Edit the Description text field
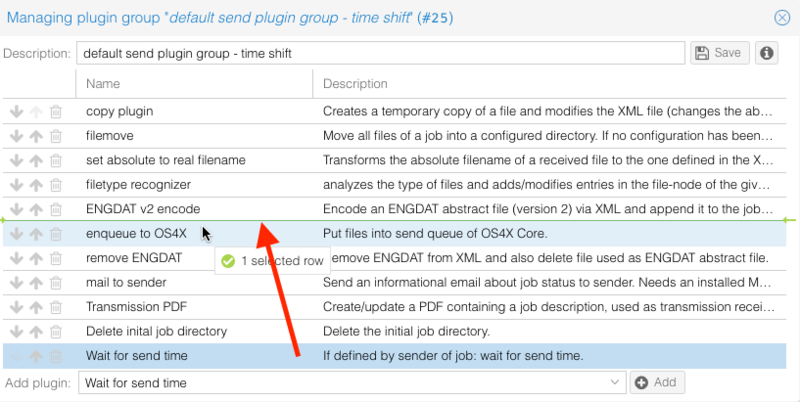 (x=380, y=53)
